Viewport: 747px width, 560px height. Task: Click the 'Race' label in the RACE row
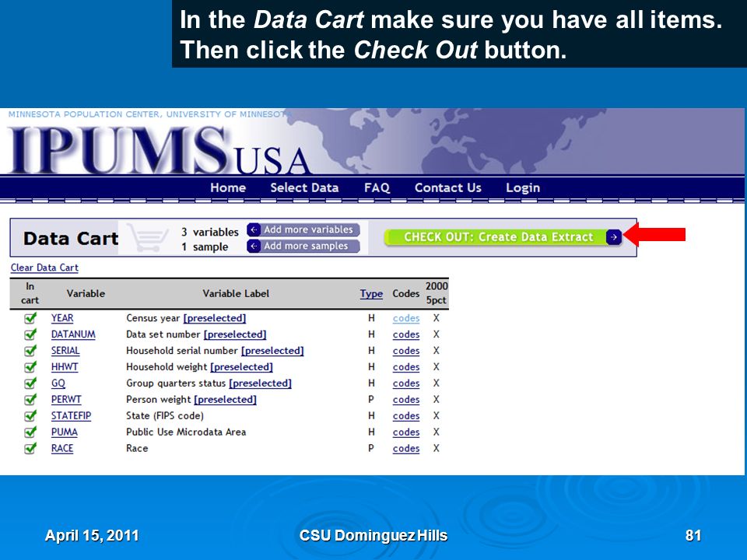pos(137,448)
